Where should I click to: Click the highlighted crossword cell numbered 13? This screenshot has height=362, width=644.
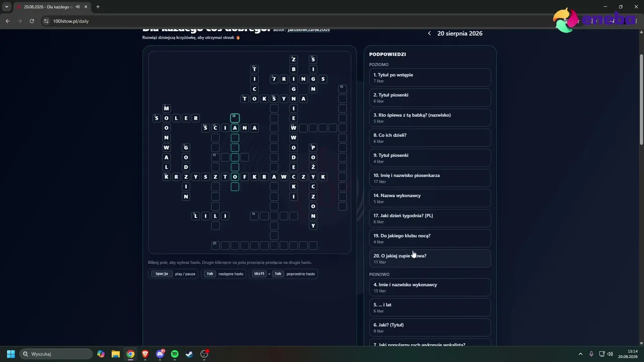(234, 118)
